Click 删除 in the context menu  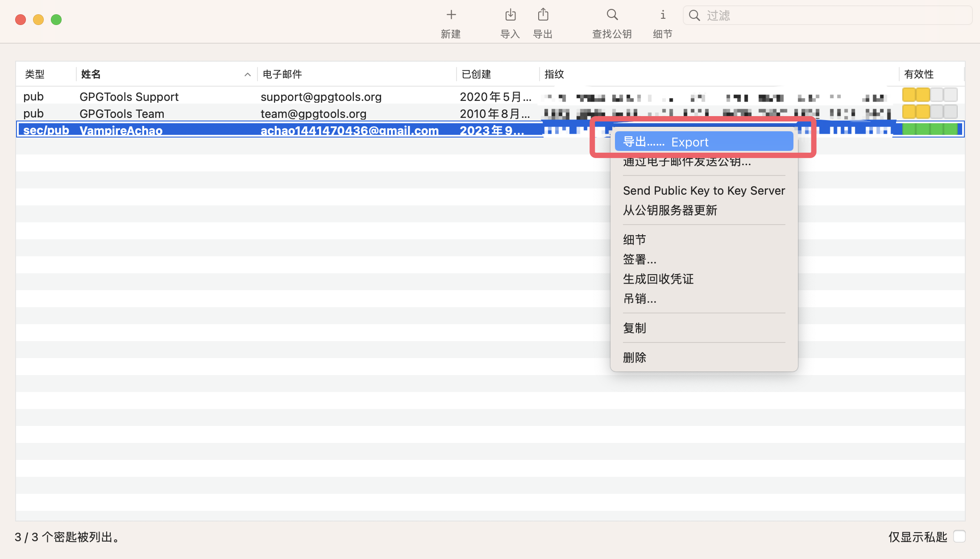(x=635, y=358)
